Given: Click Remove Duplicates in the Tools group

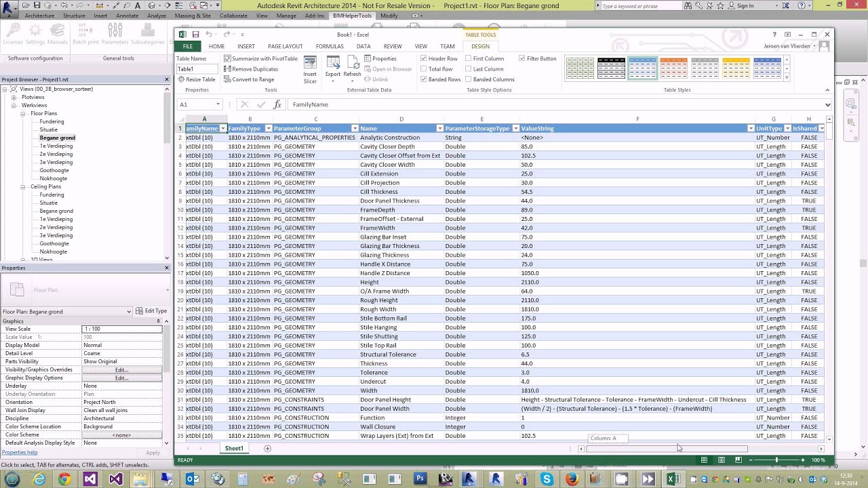Looking at the screenshot, I should point(251,69).
